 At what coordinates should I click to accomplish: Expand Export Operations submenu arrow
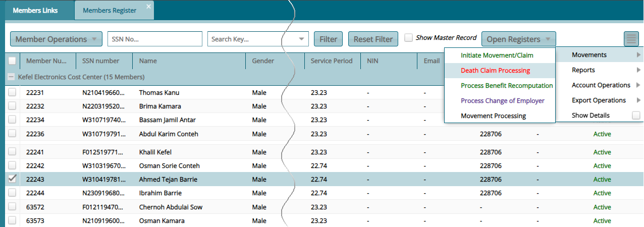pyautogui.click(x=638, y=100)
